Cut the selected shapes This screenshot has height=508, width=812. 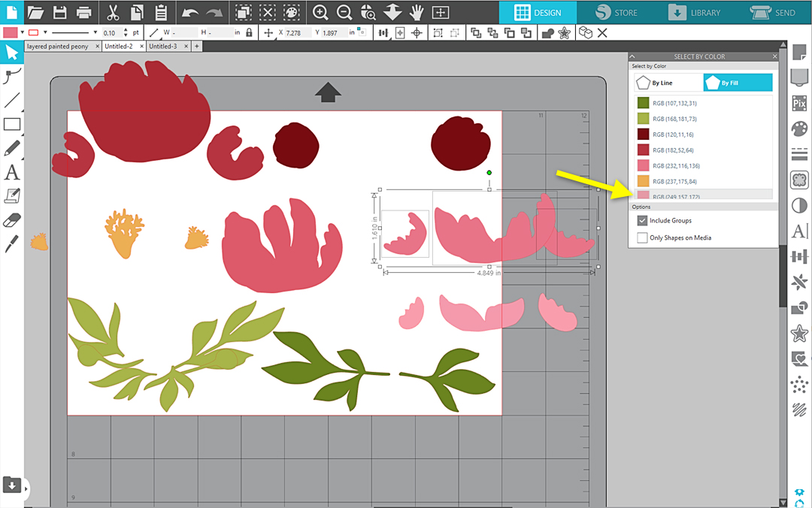click(x=112, y=12)
